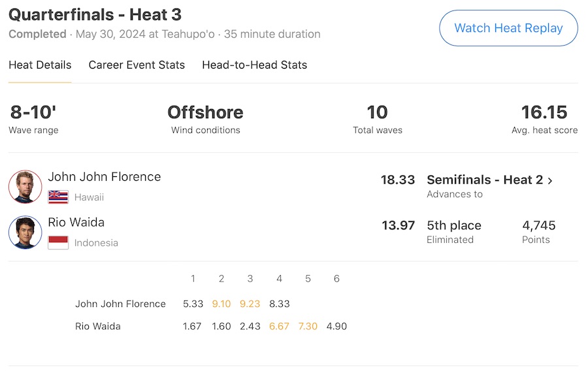This screenshot has height=371, width=588.
Task: Click Florence's 18.33 heat total
Action: click(398, 180)
